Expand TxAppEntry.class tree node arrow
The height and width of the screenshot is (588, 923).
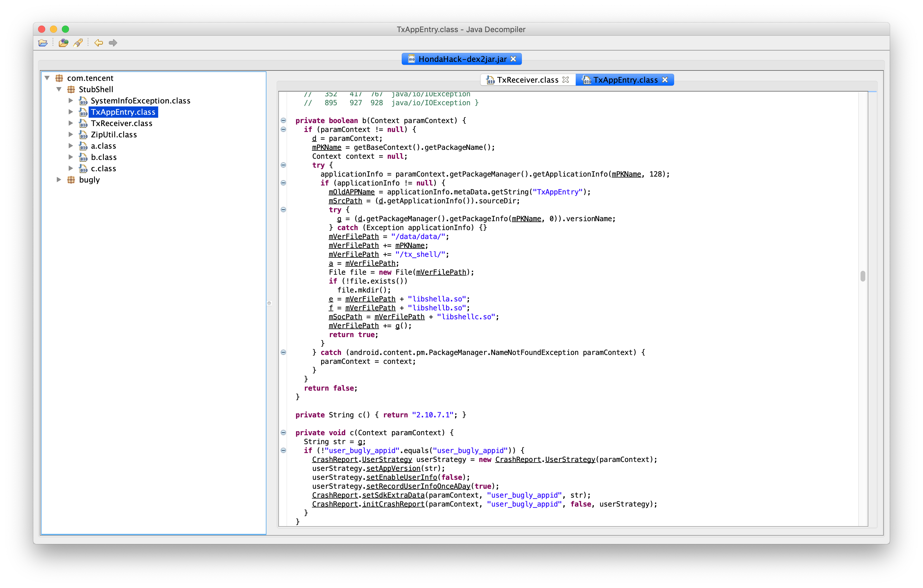tap(70, 112)
